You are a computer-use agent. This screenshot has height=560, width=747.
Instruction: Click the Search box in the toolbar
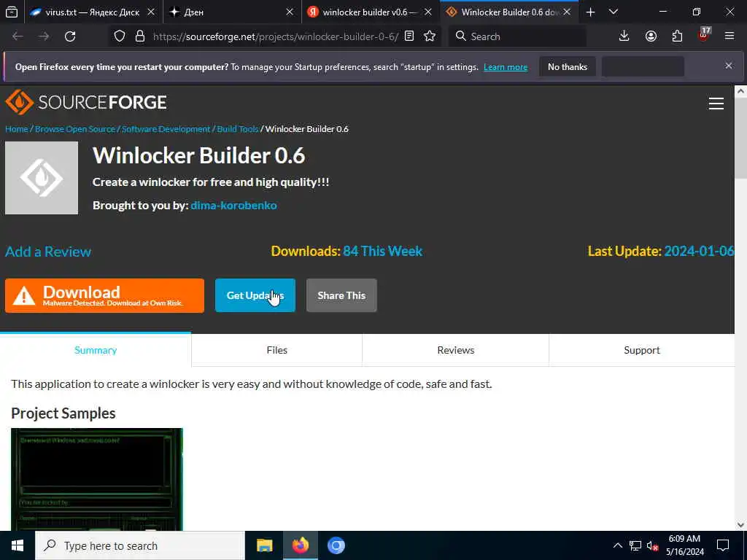click(517, 36)
